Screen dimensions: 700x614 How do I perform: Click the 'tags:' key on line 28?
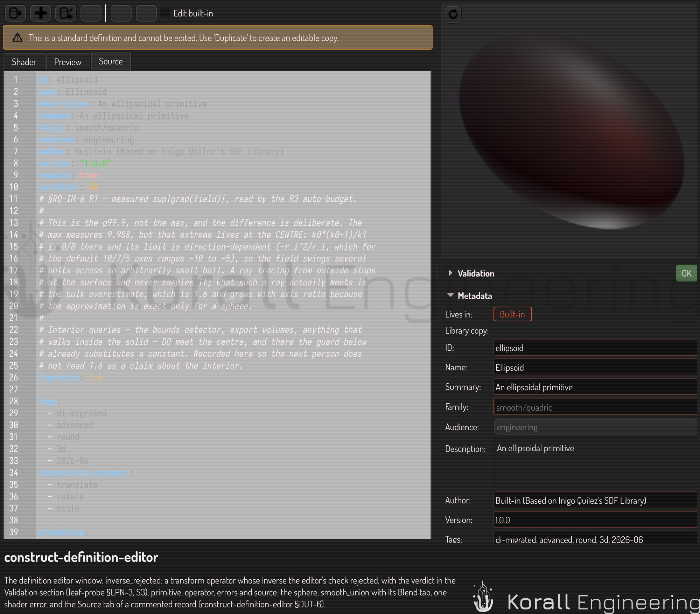49,401
